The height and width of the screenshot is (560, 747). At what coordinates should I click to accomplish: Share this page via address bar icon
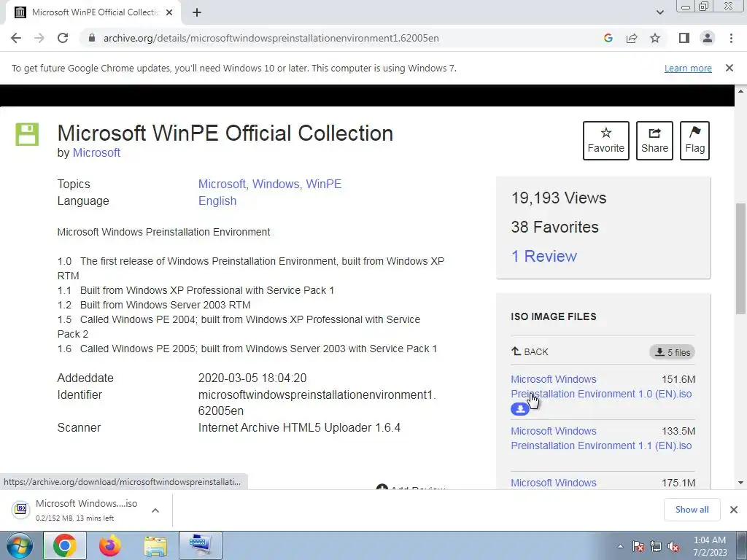pyautogui.click(x=632, y=38)
